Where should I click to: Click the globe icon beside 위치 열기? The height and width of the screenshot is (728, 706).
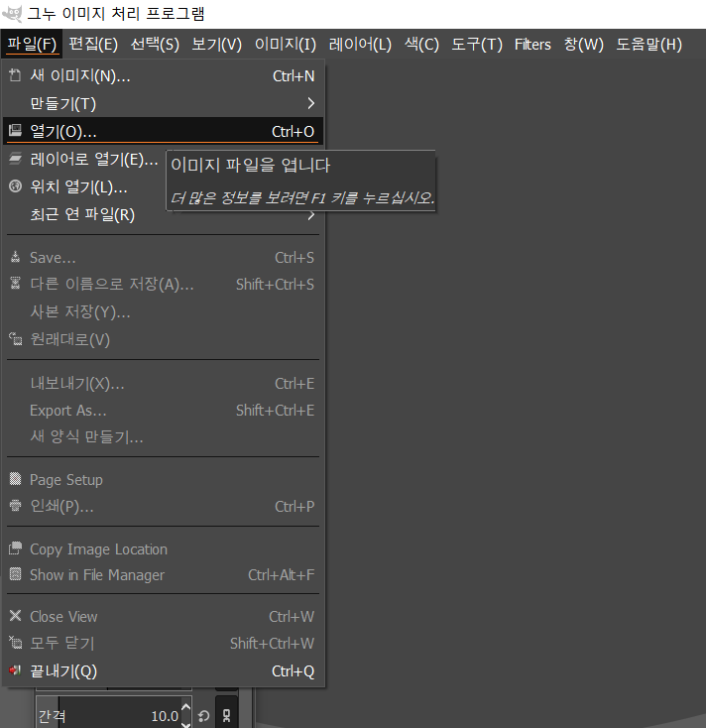click(x=15, y=186)
